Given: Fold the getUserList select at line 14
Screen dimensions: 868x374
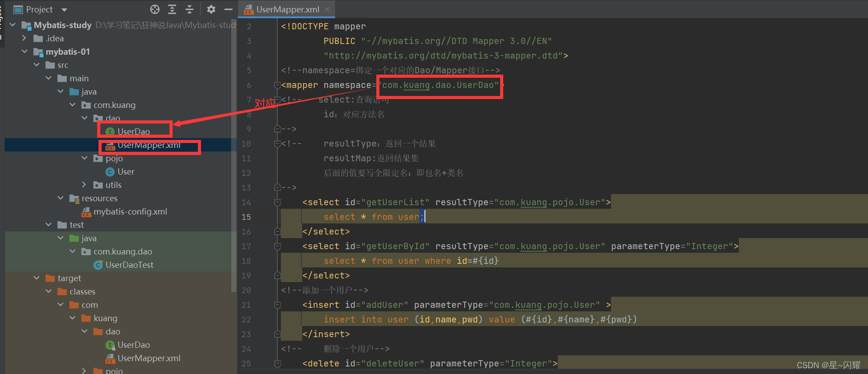Looking at the screenshot, I should point(277,202).
